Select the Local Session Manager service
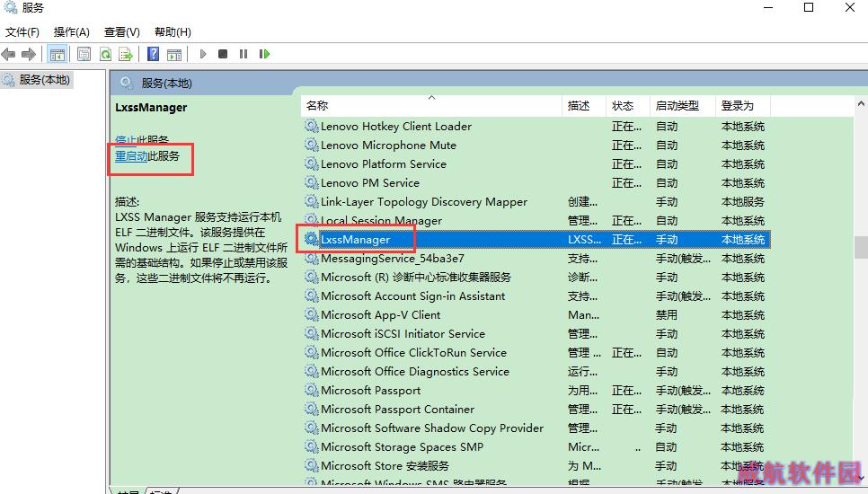The width and height of the screenshot is (868, 494). (x=381, y=221)
